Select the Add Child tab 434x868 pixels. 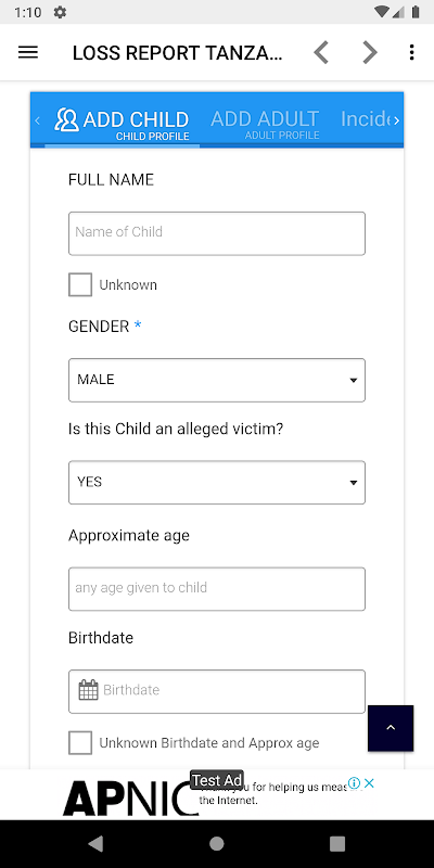click(123, 123)
